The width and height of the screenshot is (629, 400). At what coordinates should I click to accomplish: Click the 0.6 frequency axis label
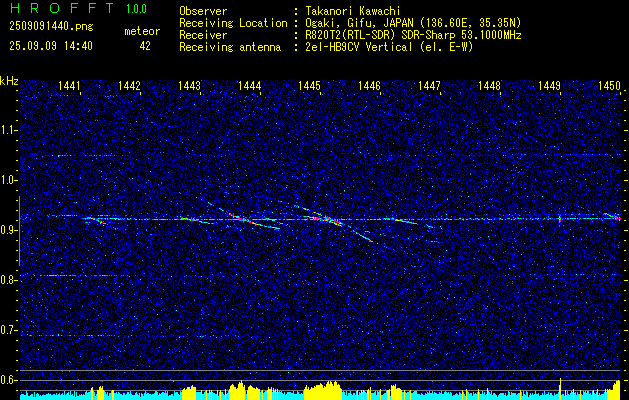[x=7, y=380]
